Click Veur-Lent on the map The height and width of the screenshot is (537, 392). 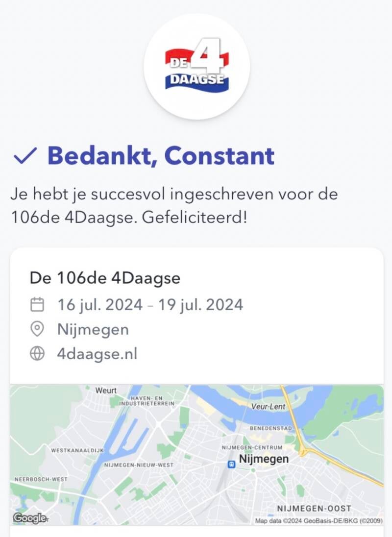(x=268, y=406)
